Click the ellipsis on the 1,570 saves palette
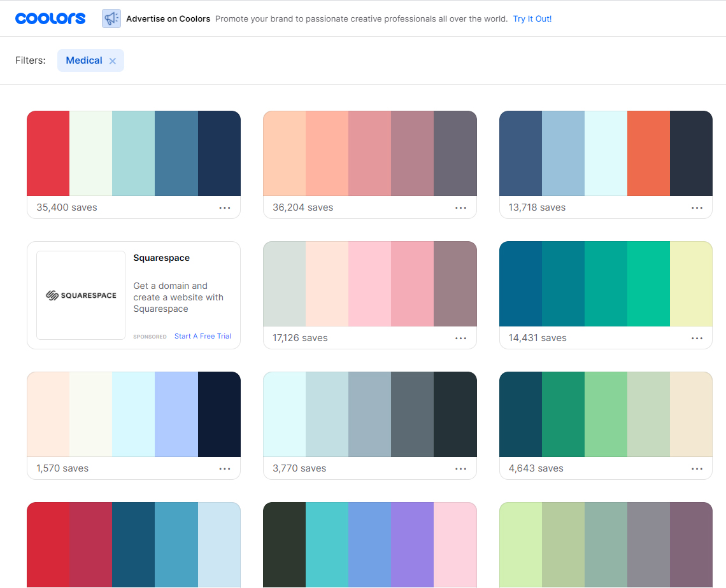Image resolution: width=726 pixels, height=588 pixels. [225, 468]
